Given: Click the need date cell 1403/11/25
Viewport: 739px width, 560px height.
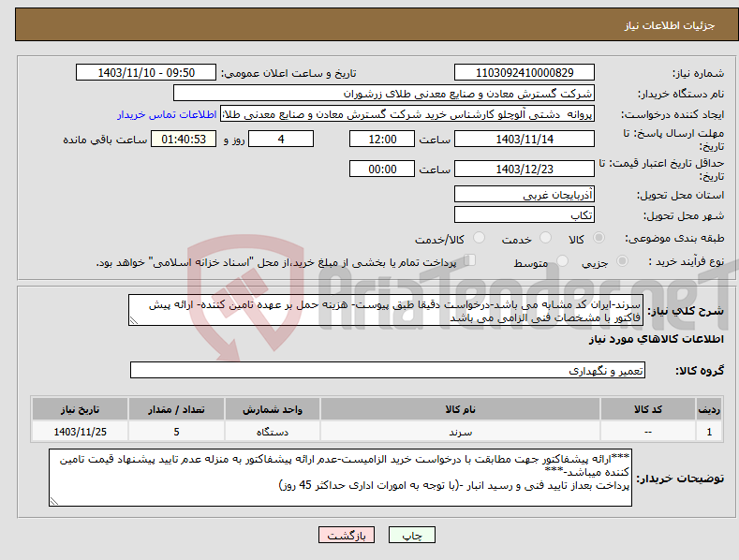Looking at the screenshot, I should pyautogui.click(x=81, y=432).
